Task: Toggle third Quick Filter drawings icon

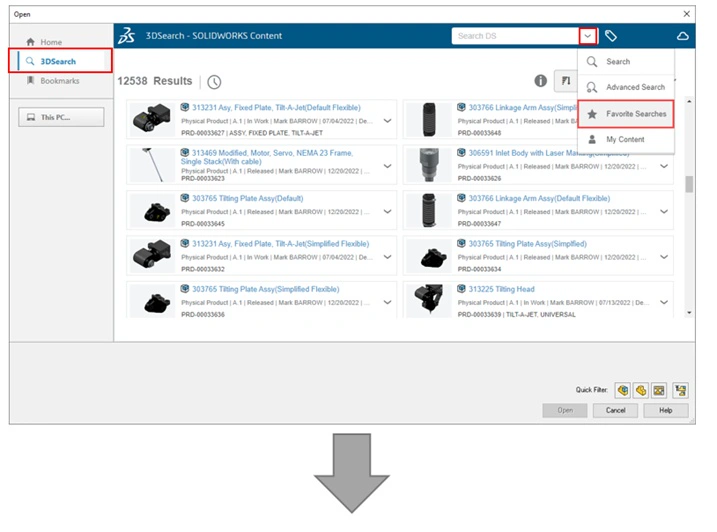Action: 659,390
